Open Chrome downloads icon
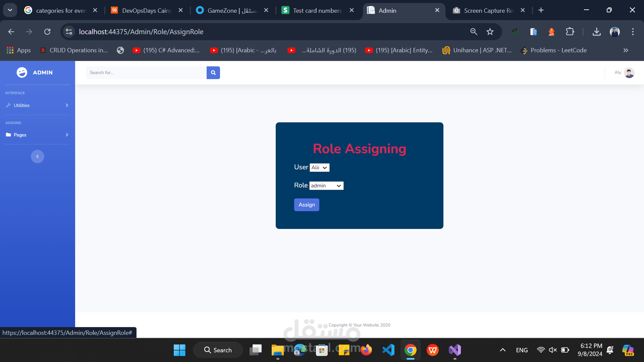 (596, 32)
